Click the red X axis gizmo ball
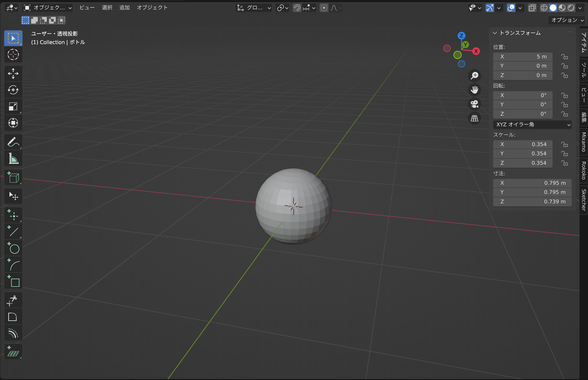 tap(476, 51)
